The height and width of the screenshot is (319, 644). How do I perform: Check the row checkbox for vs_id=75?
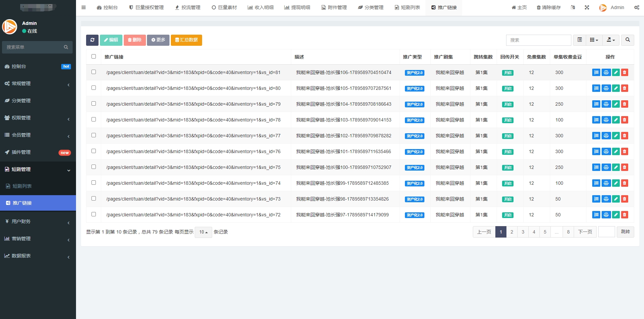[x=93, y=167]
